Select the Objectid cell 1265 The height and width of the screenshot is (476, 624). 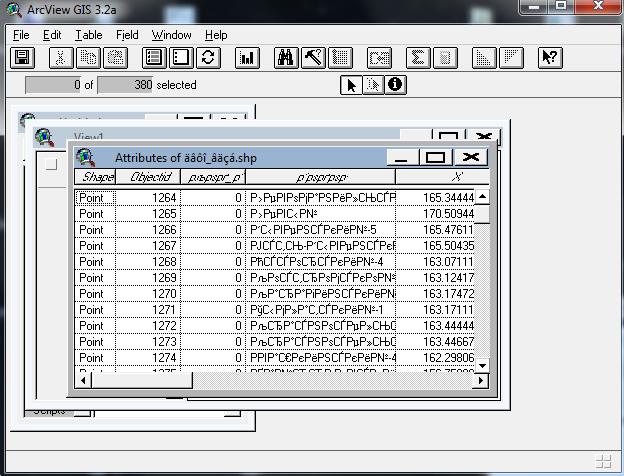click(148, 214)
